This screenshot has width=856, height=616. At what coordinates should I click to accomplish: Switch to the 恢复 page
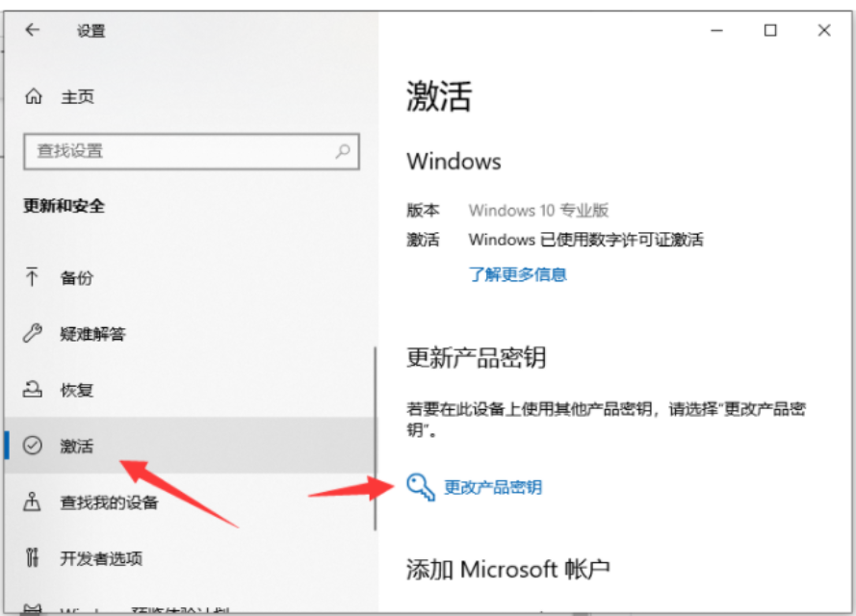190,390
